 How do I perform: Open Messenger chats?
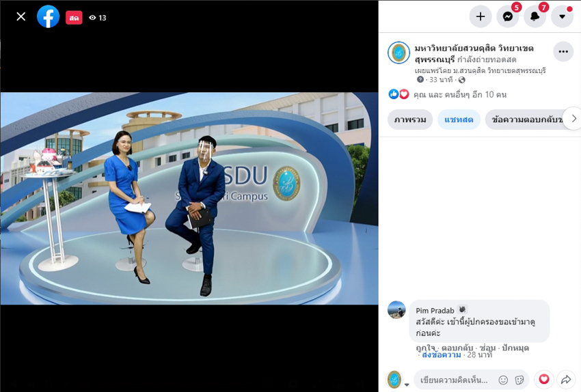507,16
